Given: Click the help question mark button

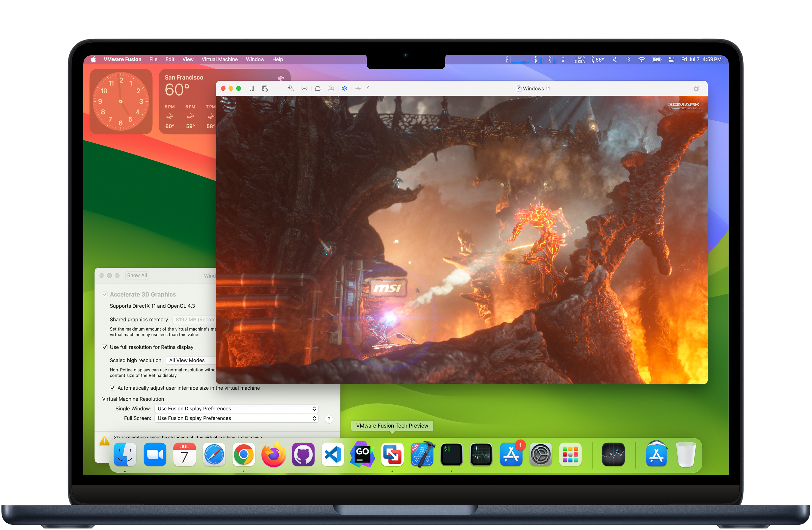Looking at the screenshot, I should click(x=329, y=419).
